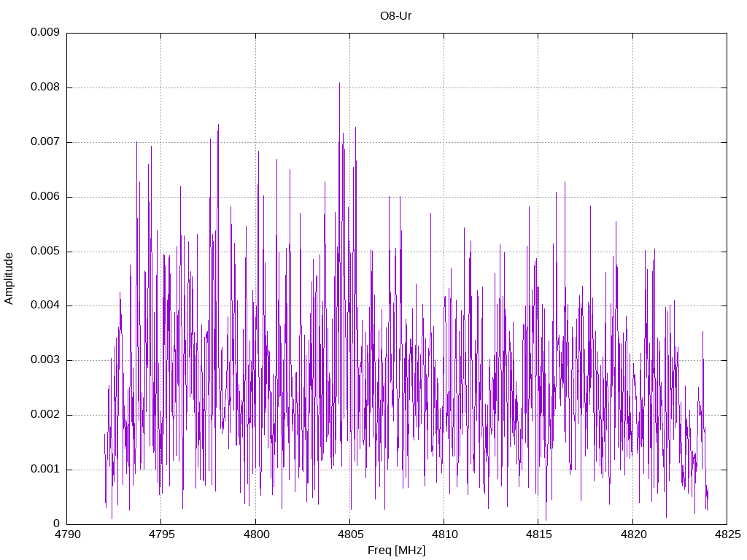Click the x-axis tick label 4810

(444, 534)
